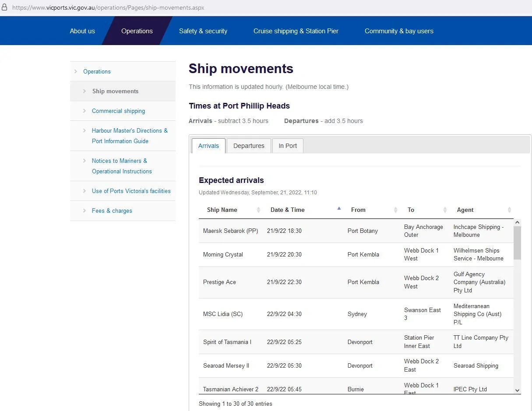The height and width of the screenshot is (411, 532).
Task: Sort by From column arrows
Action: coord(396,210)
